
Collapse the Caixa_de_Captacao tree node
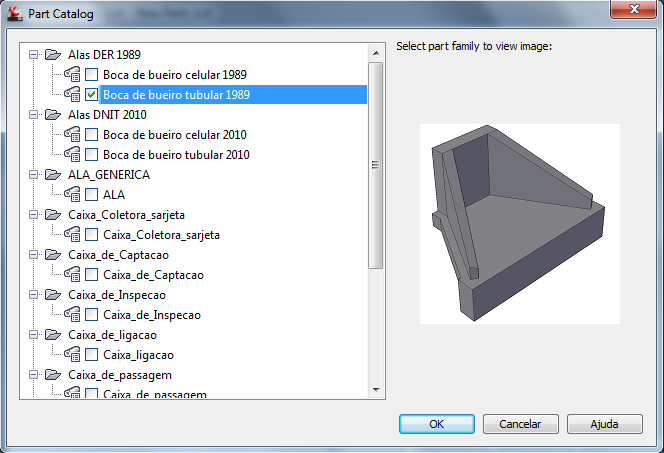coord(33,255)
